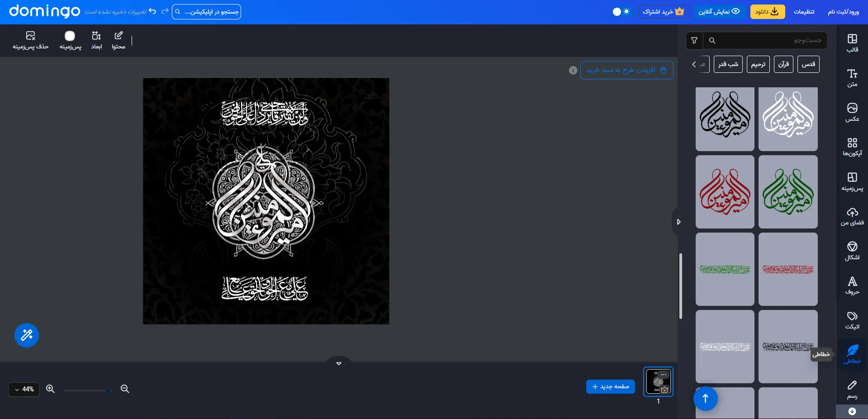
Task: Click the filter funnel icon
Action: 694,41
